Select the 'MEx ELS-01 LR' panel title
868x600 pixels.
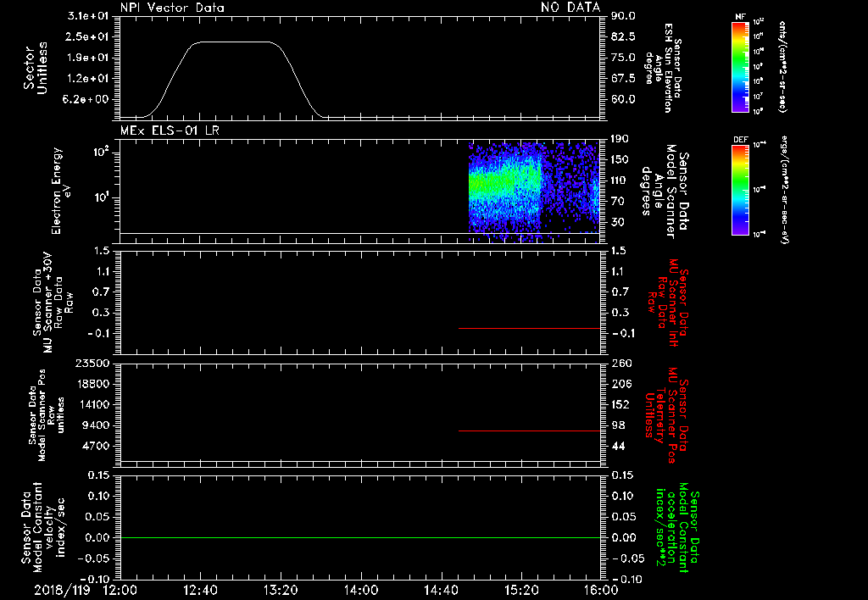pyautogui.click(x=170, y=131)
